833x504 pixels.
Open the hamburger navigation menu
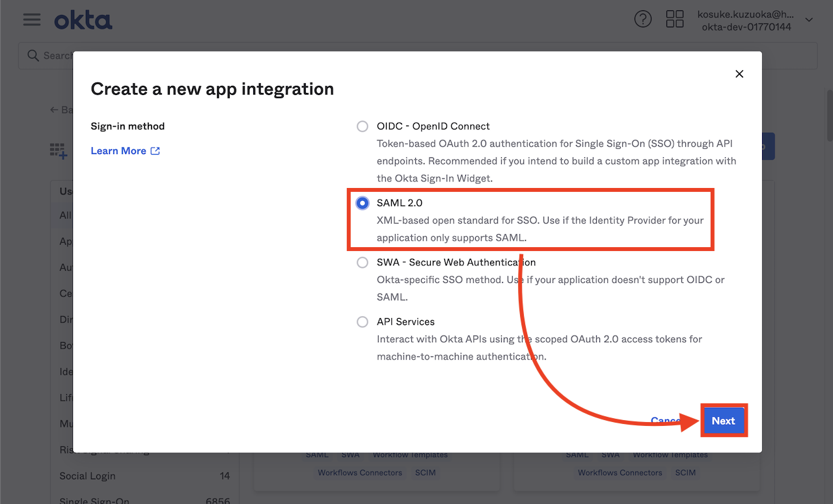click(x=32, y=20)
